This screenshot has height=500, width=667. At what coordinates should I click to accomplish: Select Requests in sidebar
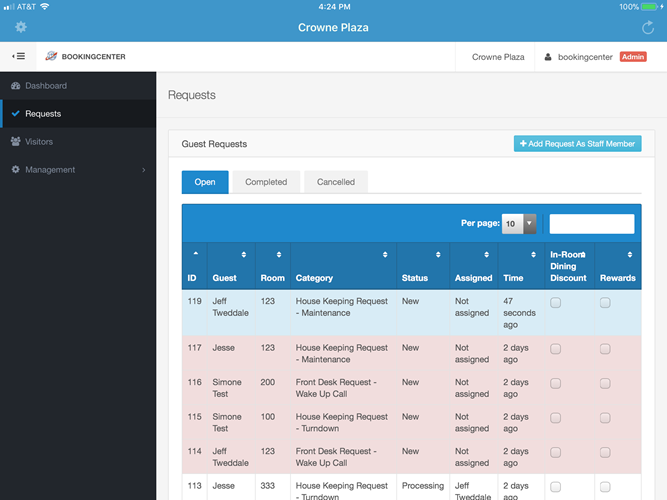(78, 114)
